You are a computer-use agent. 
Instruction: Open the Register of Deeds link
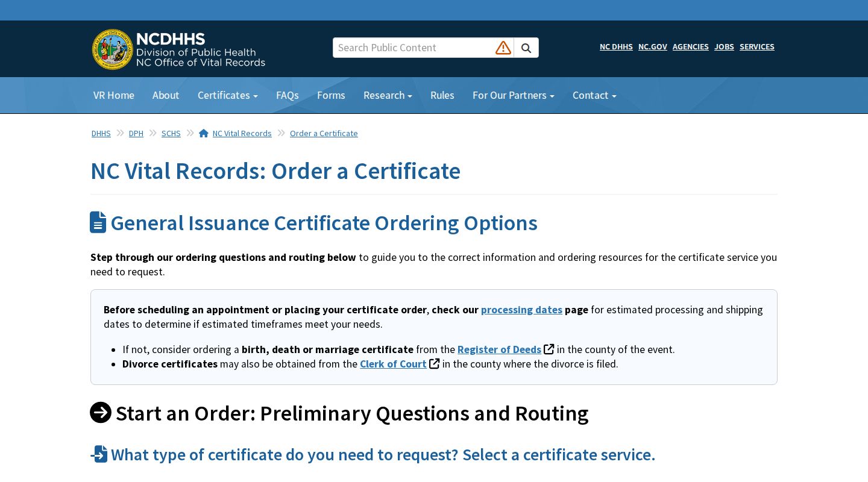tap(499, 349)
